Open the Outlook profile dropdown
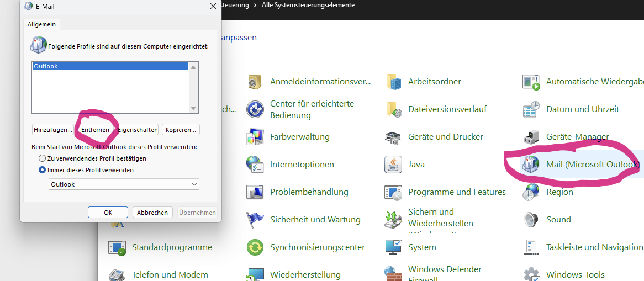644x281 pixels. (x=124, y=184)
